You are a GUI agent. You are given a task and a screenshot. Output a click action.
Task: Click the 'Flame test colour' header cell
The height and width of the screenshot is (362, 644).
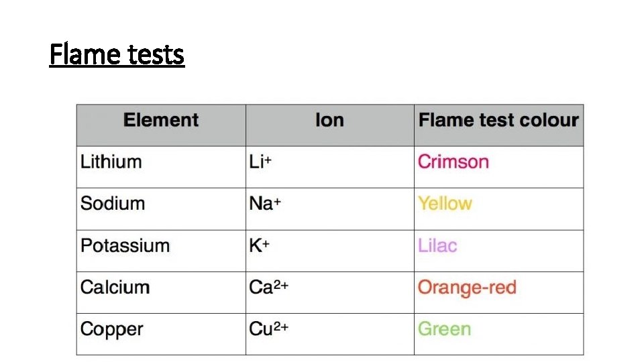(498, 121)
